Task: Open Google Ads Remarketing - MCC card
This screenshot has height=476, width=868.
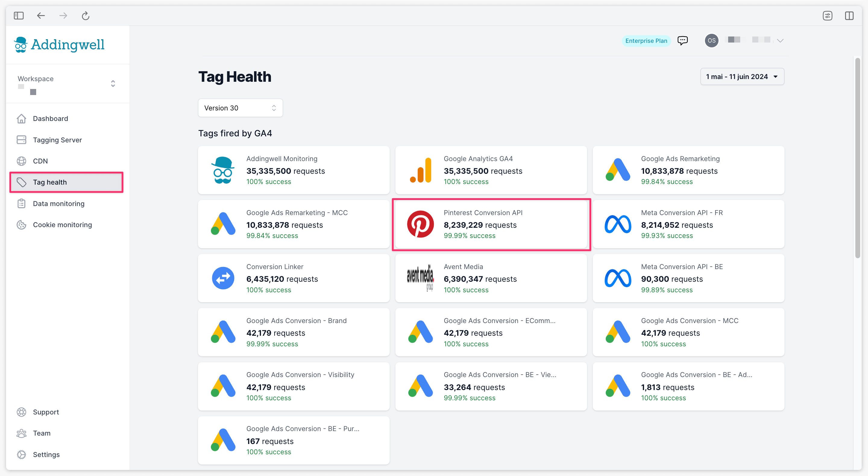Action: click(x=294, y=224)
